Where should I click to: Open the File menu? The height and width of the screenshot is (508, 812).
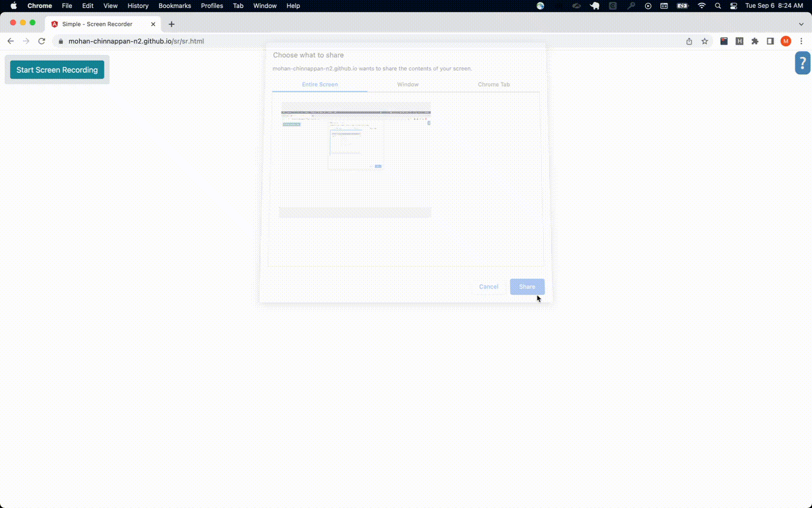point(67,6)
